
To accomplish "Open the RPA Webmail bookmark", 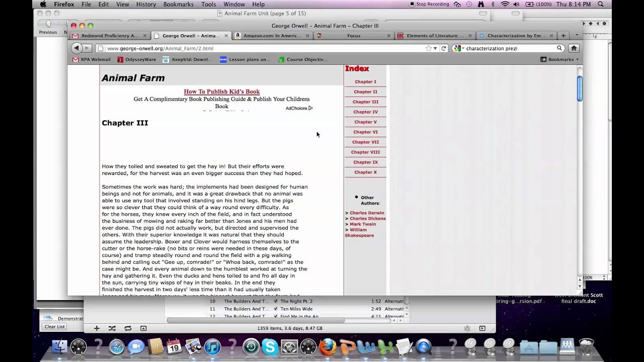I will [x=92, y=59].
